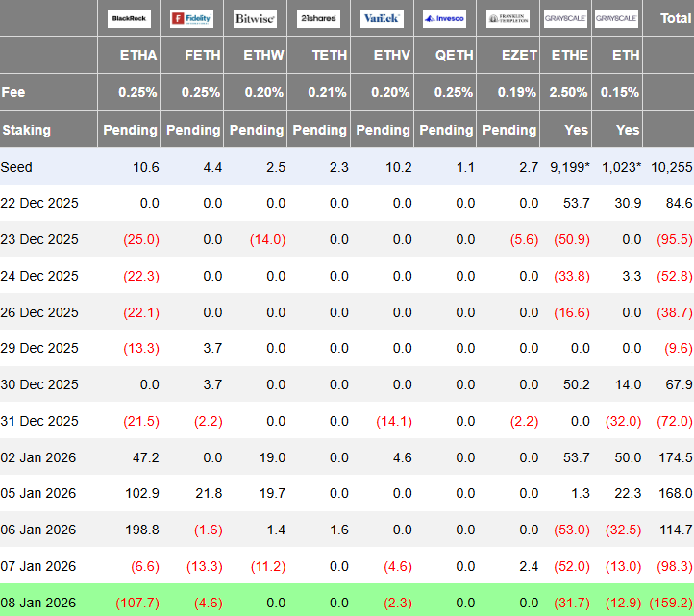The width and height of the screenshot is (694, 616).
Task: Select the seed value 9,199*
Action: tap(570, 167)
